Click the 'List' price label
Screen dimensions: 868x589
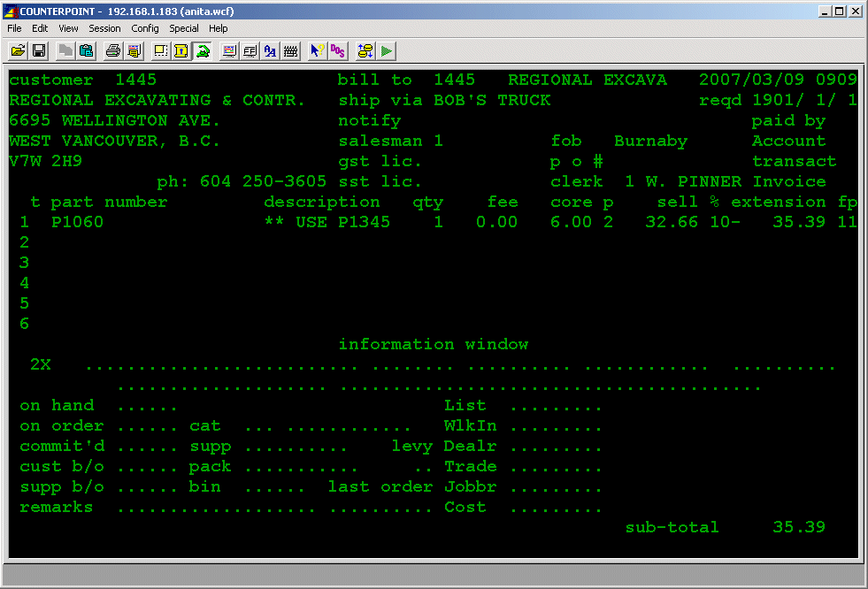tap(465, 405)
